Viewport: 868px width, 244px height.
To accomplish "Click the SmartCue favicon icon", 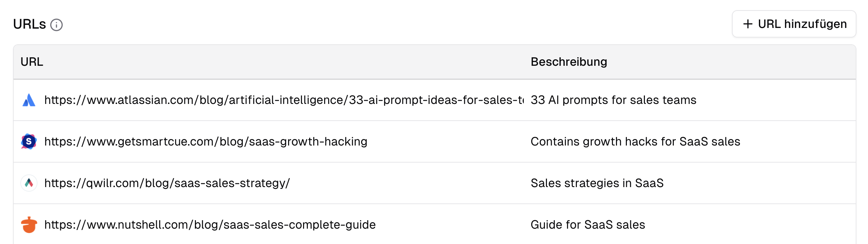I will (29, 141).
